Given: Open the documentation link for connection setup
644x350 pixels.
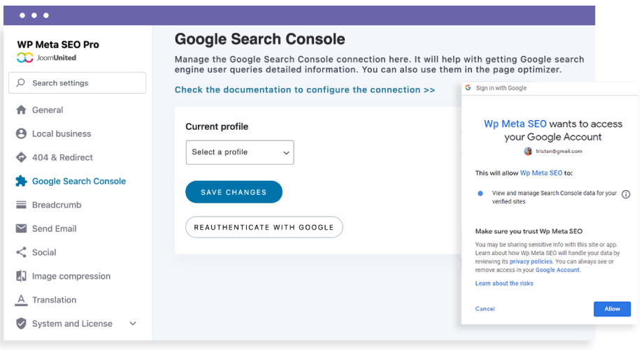Looking at the screenshot, I should point(305,90).
